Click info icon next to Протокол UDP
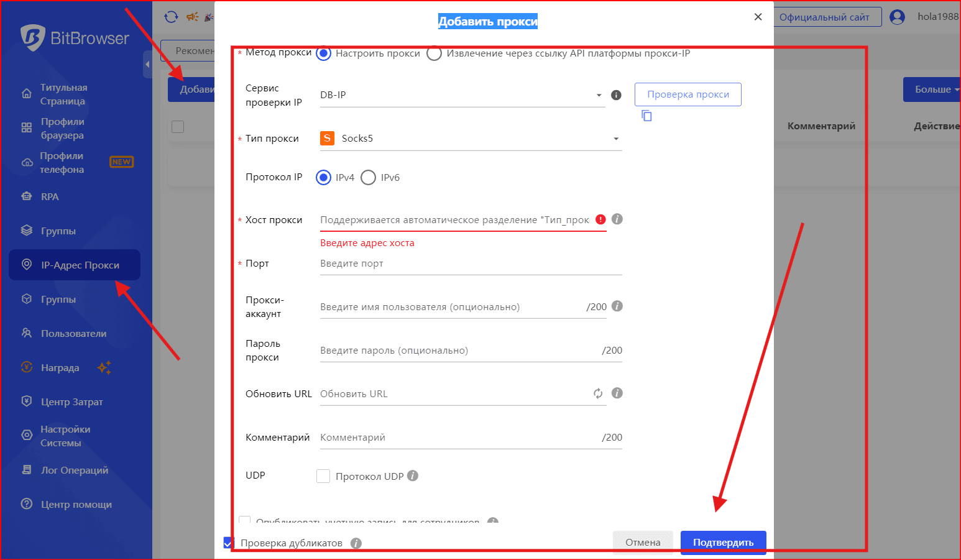 pos(413,476)
